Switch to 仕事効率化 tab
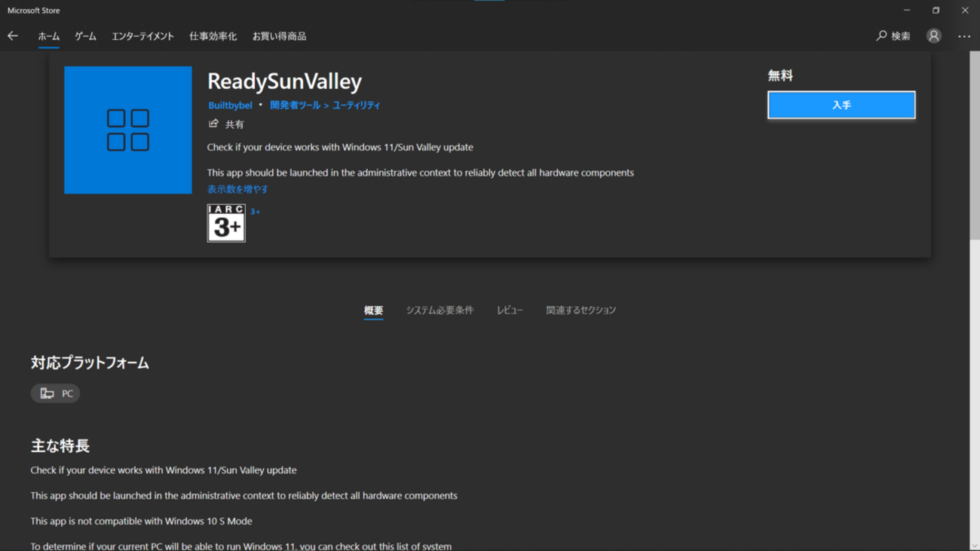Image resolution: width=980 pixels, height=551 pixels. coord(213,36)
